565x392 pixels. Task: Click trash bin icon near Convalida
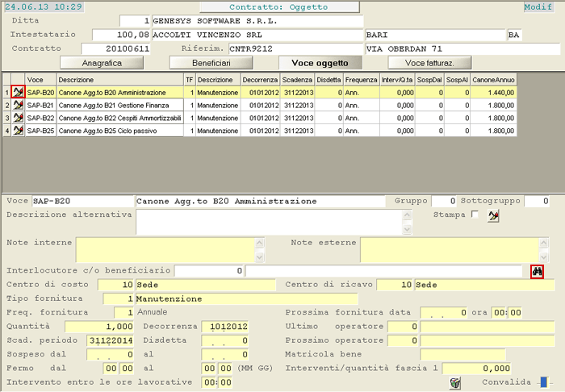455,382
